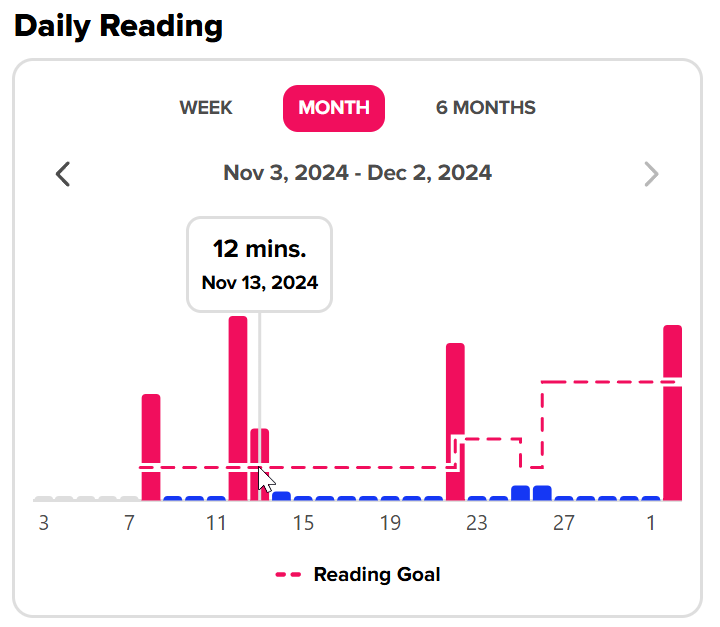Viewport: 720px width, 627px height.
Task: Click the blue bar for Nov 14
Action: click(x=281, y=496)
